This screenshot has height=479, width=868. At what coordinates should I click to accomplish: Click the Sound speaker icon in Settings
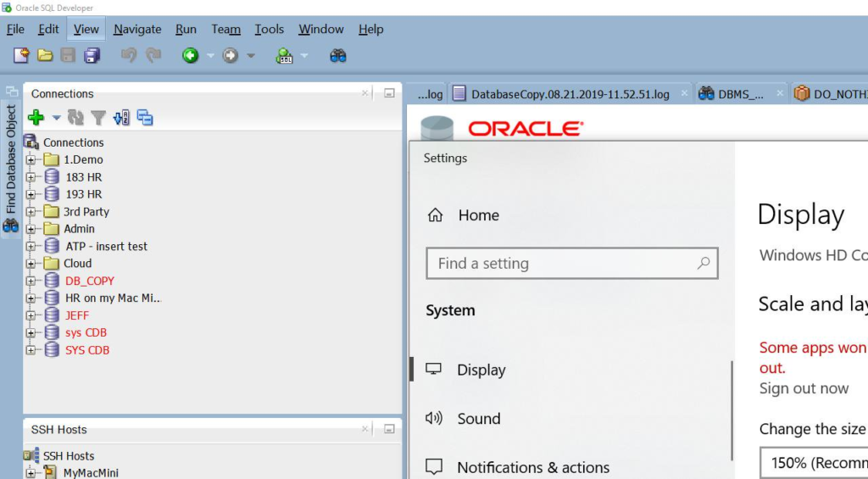(x=433, y=417)
